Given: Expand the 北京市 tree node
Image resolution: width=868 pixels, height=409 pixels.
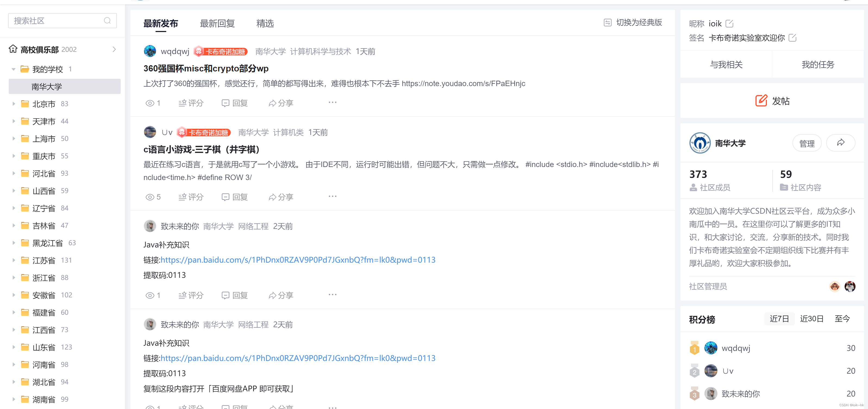Looking at the screenshot, I should (14, 104).
